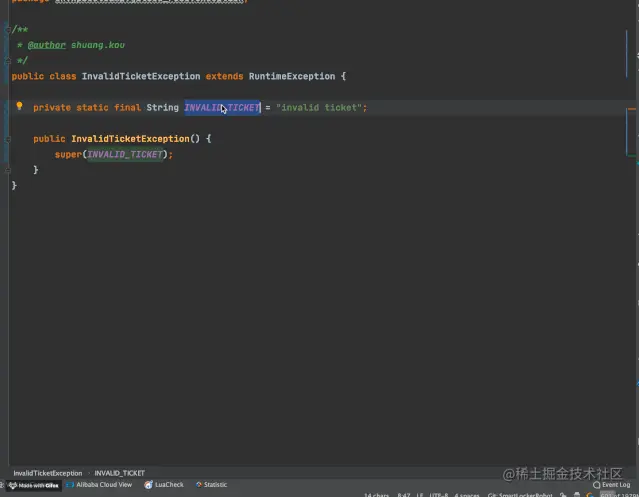
Task: Click the String type keyword
Action: pyautogui.click(x=163, y=108)
